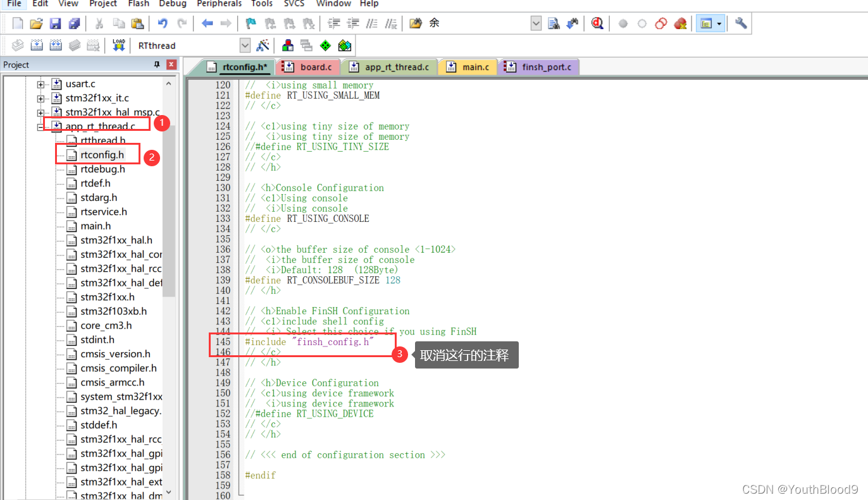This screenshot has width=868, height=500.
Task: Toggle enable/disable breakpoint hollow circle
Action: [x=642, y=23]
